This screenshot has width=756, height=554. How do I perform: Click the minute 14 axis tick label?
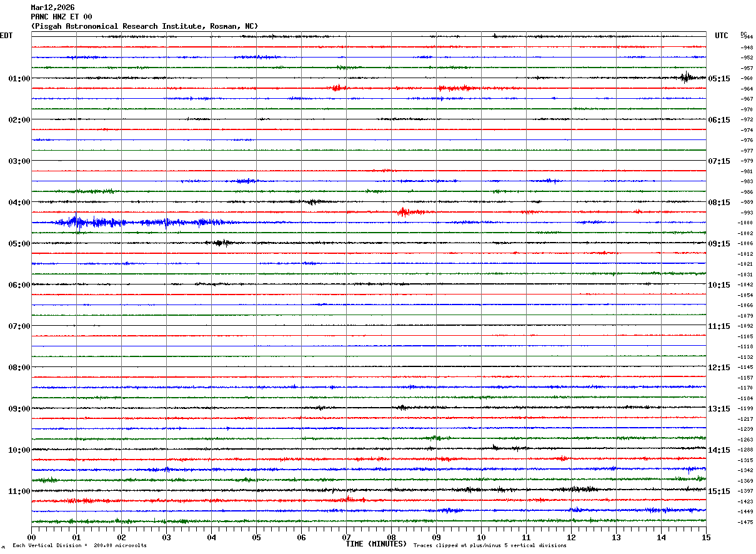(x=661, y=538)
